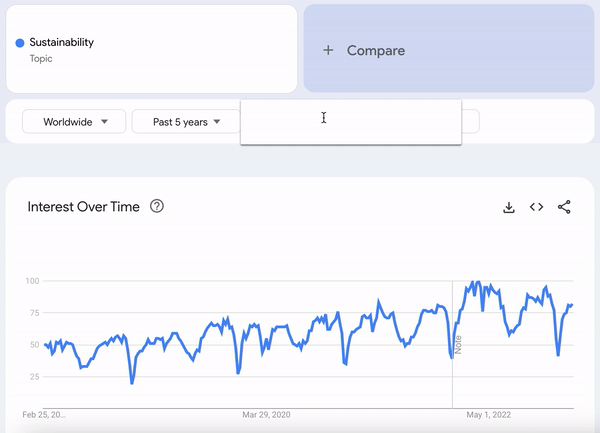Click the Mar 29, 2020 axis label
This screenshot has height=433, width=600.
pos(266,415)
